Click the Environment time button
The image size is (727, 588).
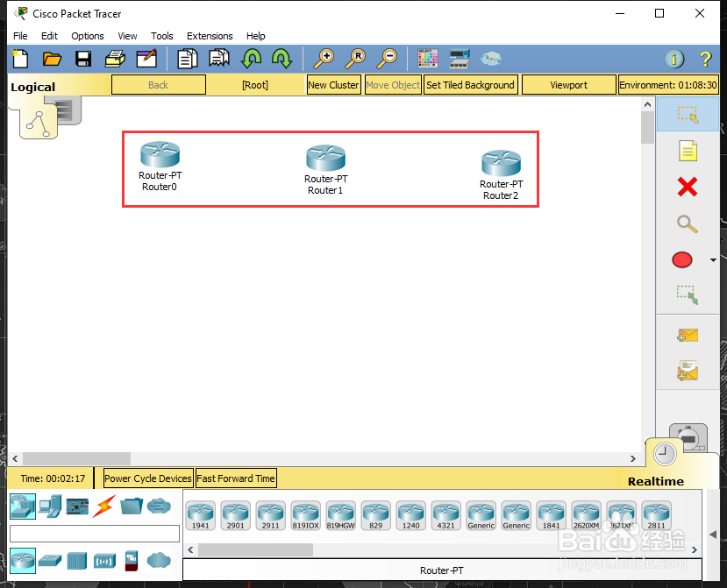[668, 85]
